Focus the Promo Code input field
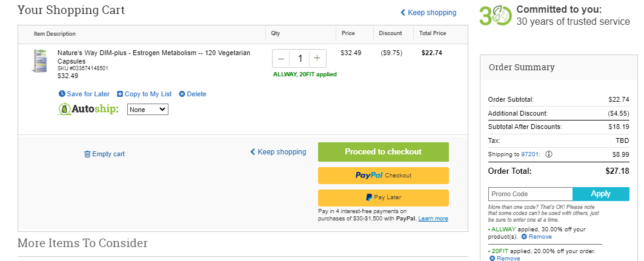This screenshot has width=644, height=261. [x=530, y=194]
